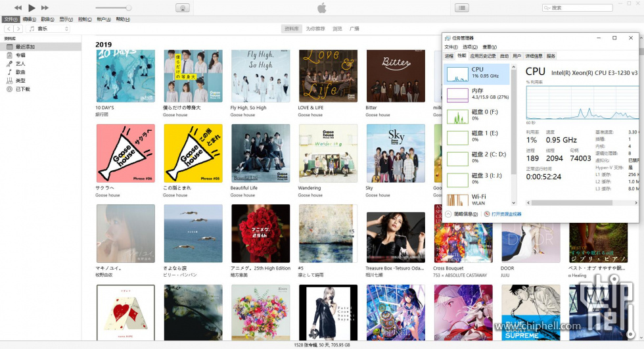Select 歌曲 music note item in sidebar
The width and height of the screenshot is (644, 349).
point(41,72)
